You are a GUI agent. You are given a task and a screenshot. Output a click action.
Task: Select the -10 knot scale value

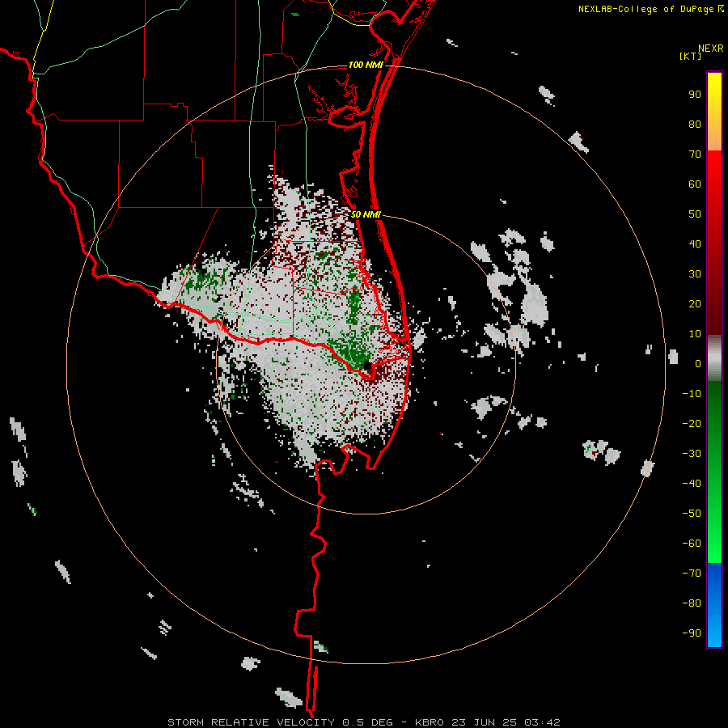pyautogui.click(x=692, y=394)
